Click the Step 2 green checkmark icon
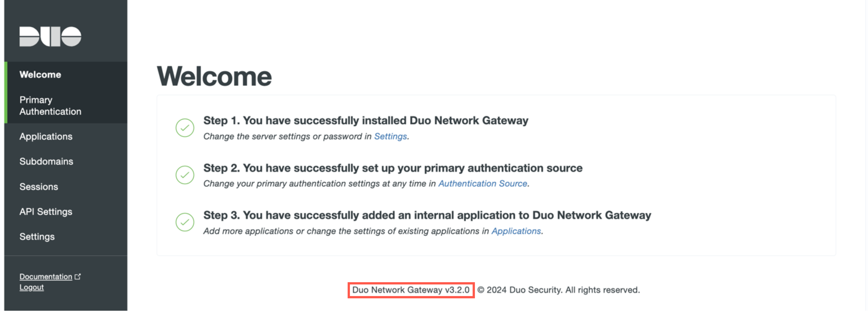 tap(185, 175)
